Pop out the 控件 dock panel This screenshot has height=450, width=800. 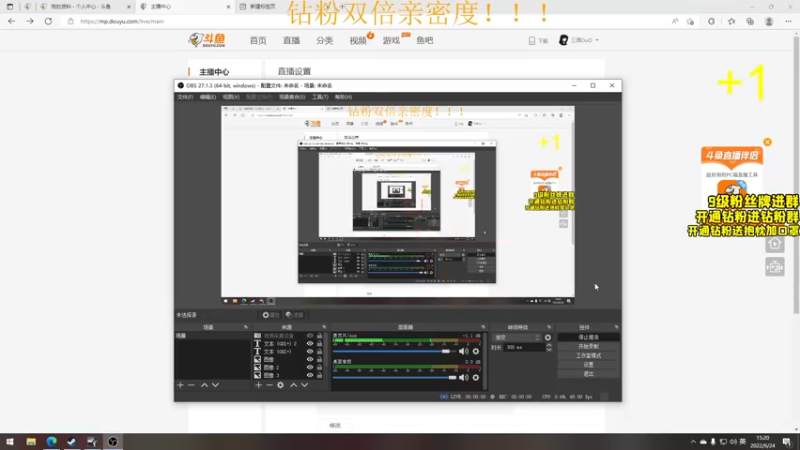616,327
